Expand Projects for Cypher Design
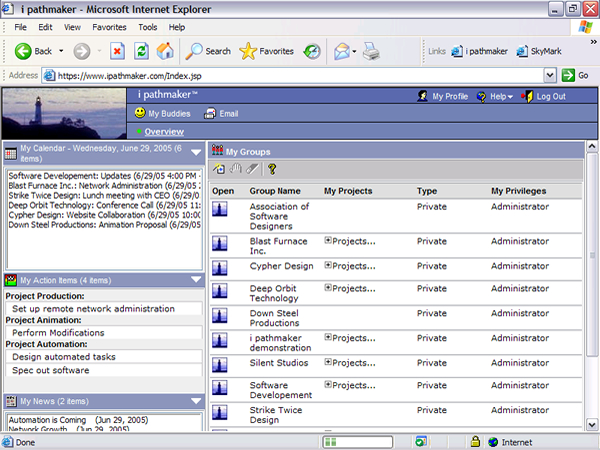Screen dimensions: 600x450 point(328,265)
